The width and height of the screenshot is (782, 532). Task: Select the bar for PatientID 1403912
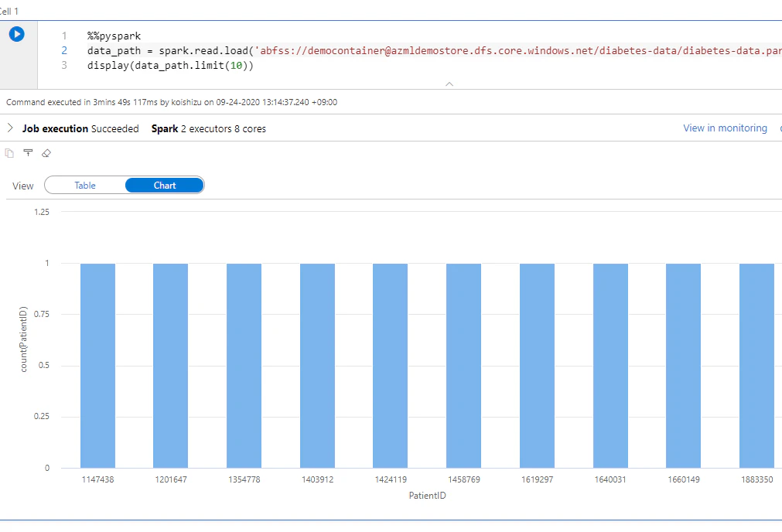317,366
